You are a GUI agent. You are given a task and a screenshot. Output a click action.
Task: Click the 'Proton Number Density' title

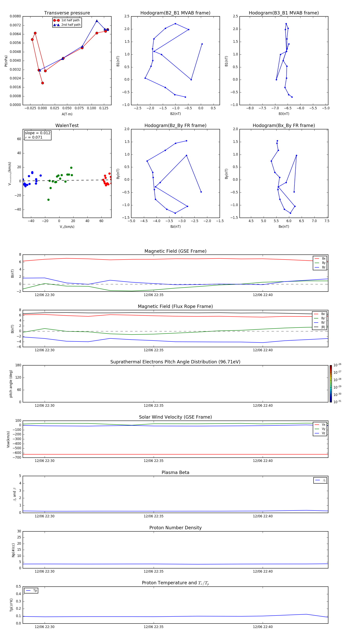175,528
